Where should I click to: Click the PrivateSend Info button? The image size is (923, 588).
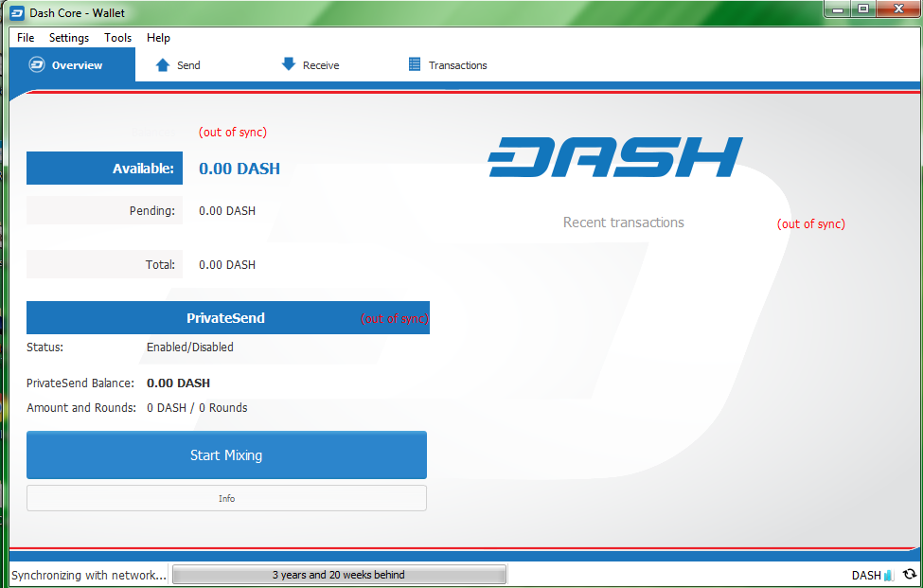coord(226,498)
